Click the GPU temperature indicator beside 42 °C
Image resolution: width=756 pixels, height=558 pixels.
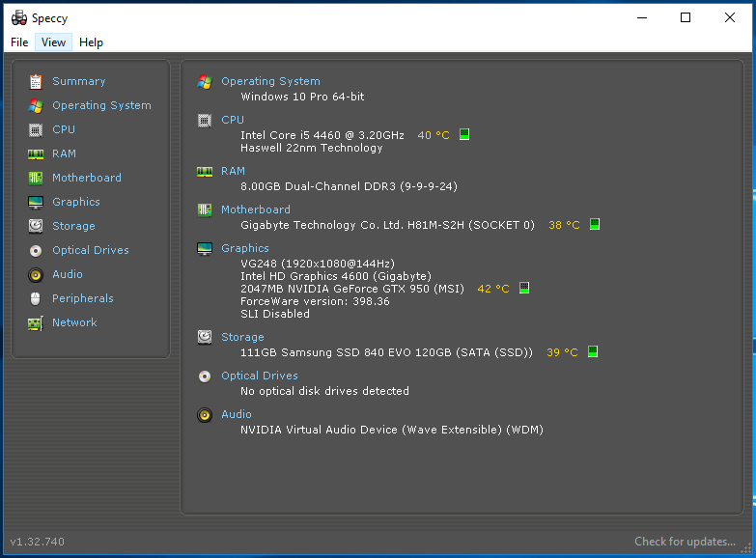pos(524,289)
